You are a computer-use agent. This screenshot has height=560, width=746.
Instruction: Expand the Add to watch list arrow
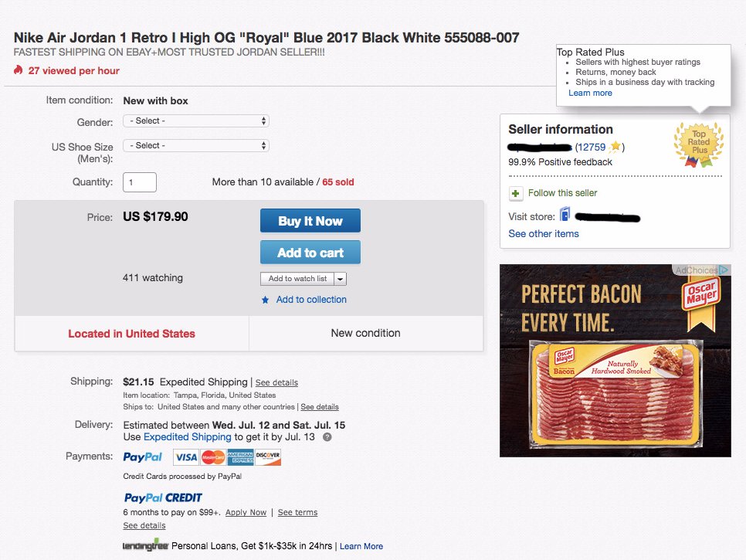point(341,279)
